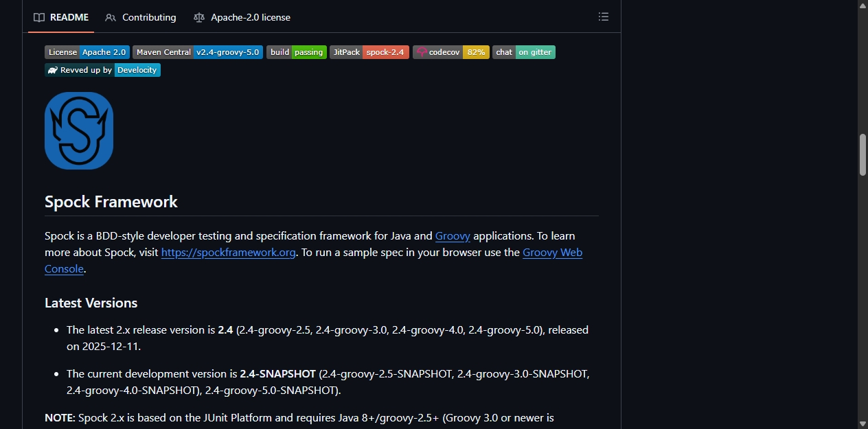The image size is (868, 429).
Task: Open the Apache-2.0 license tab
Action: click(x=242, y=17)
